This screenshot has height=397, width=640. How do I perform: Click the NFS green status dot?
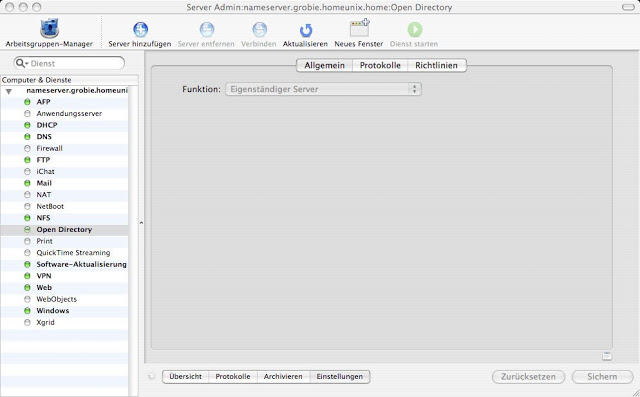point(27,218)
